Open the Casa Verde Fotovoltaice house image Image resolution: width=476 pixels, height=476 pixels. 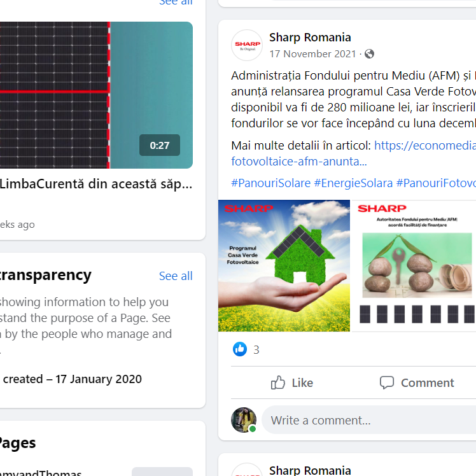(284, 265)
